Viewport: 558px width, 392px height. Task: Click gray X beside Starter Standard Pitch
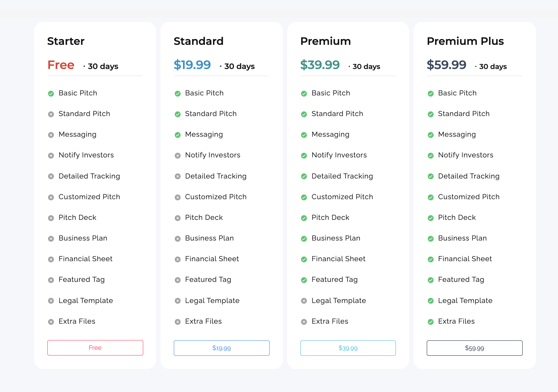[x=51, y=114]
